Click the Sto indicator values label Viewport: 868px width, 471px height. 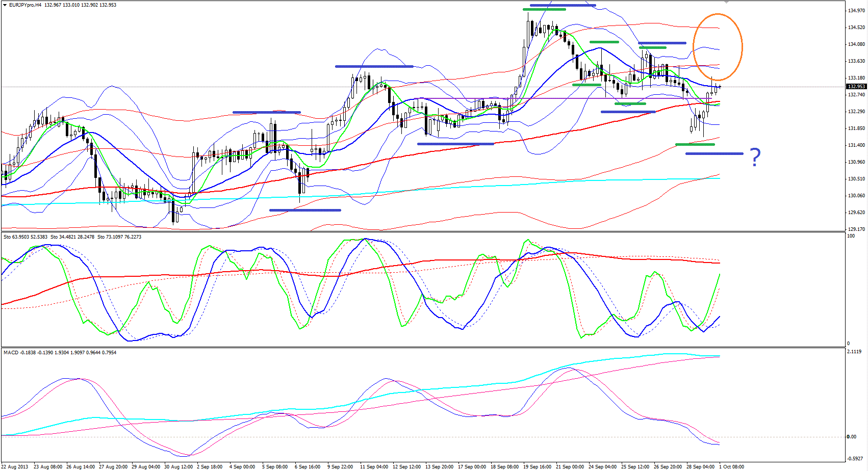click(x=72, y=237)
